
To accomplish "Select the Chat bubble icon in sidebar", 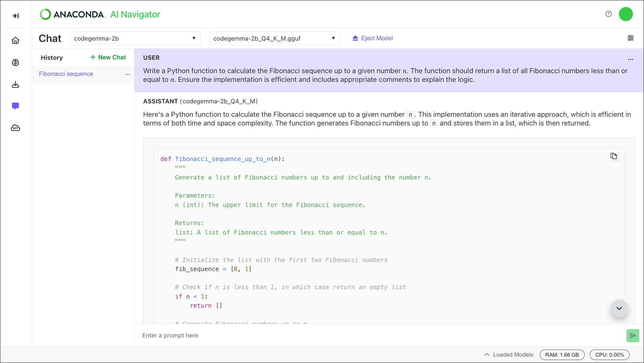I will [15, 106].
